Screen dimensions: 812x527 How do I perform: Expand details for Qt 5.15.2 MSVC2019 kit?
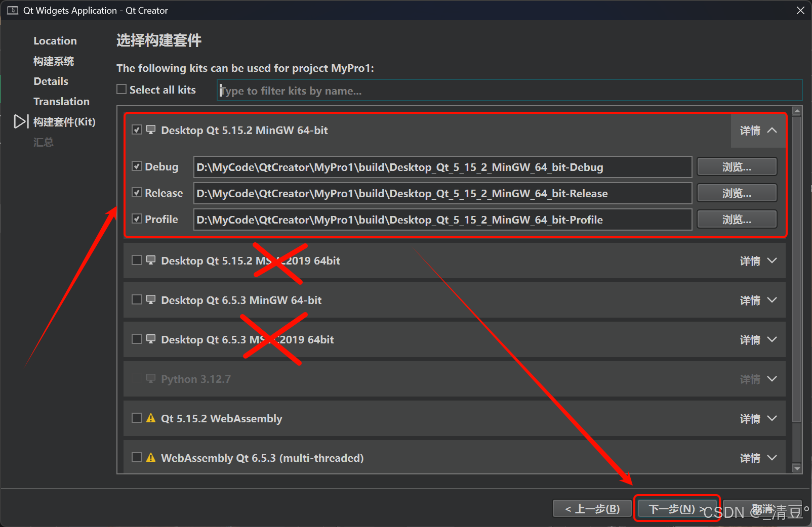point(758,261)
